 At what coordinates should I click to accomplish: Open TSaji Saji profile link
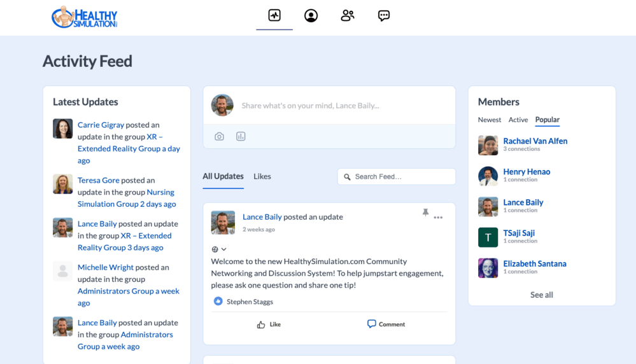pos(519,233)
